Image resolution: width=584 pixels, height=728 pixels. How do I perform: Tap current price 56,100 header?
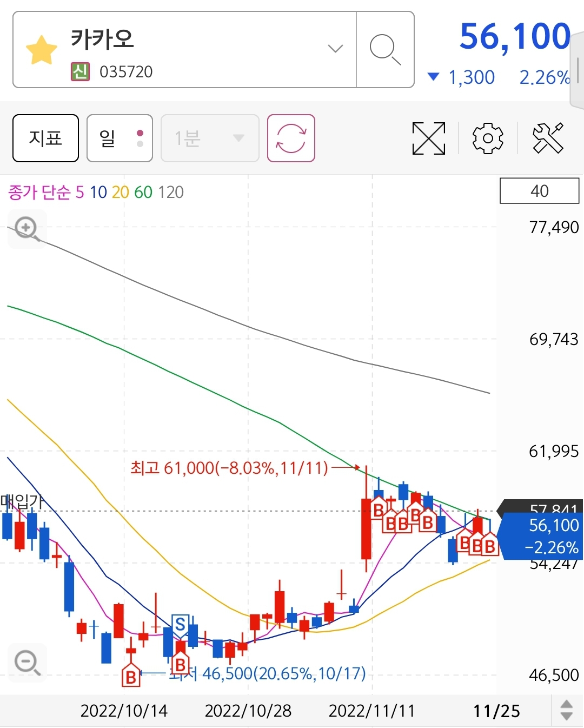click(515, 37)
